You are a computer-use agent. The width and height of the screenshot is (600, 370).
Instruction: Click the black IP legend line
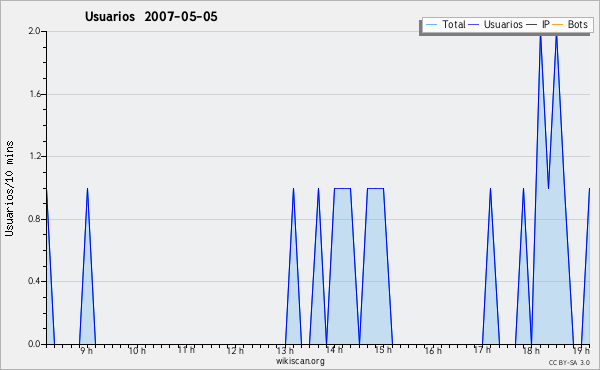(x=532, y=25)
